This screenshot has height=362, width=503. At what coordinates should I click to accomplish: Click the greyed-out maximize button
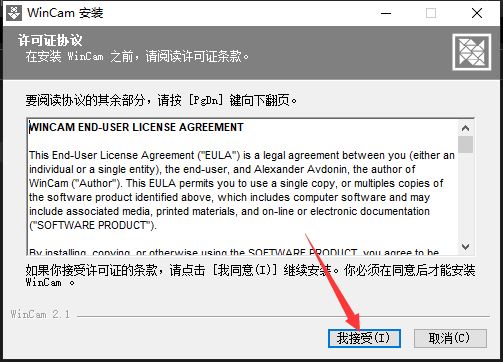click(431, 13)
